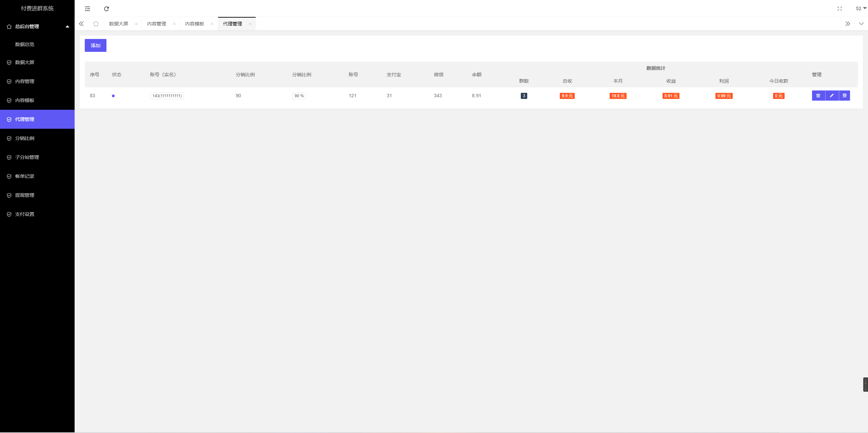Click the floating widget at right edge
This screenshot has height=433, width=868.
(x=865, y=385)
